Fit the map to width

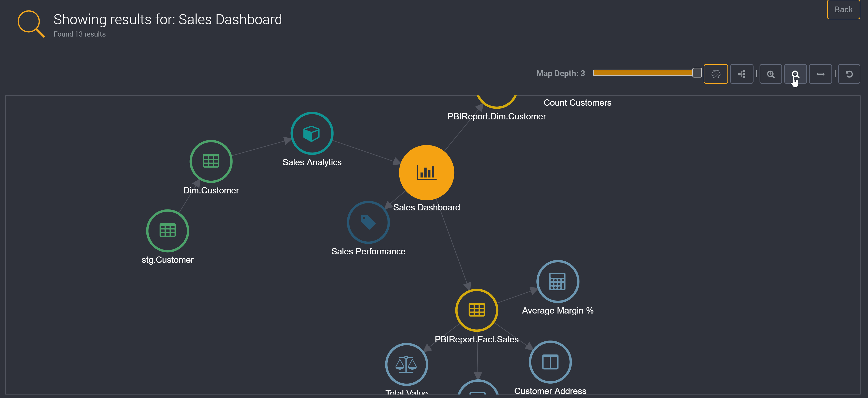821,74
